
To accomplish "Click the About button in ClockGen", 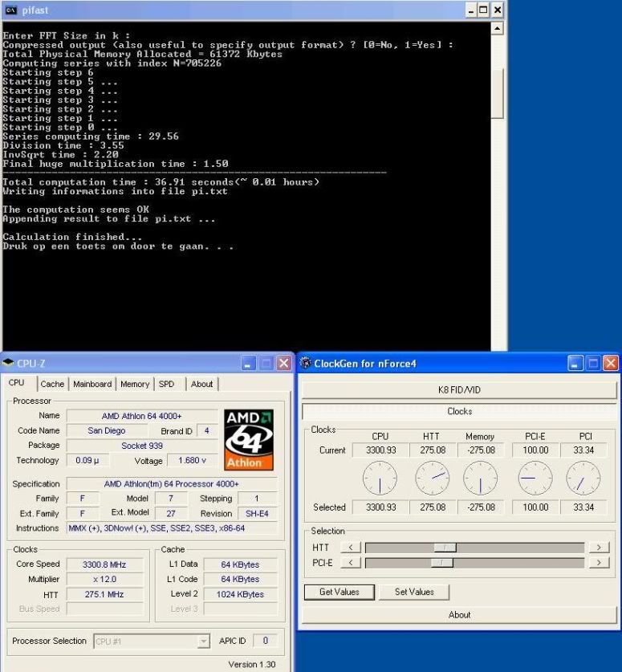I will [459, 615].
